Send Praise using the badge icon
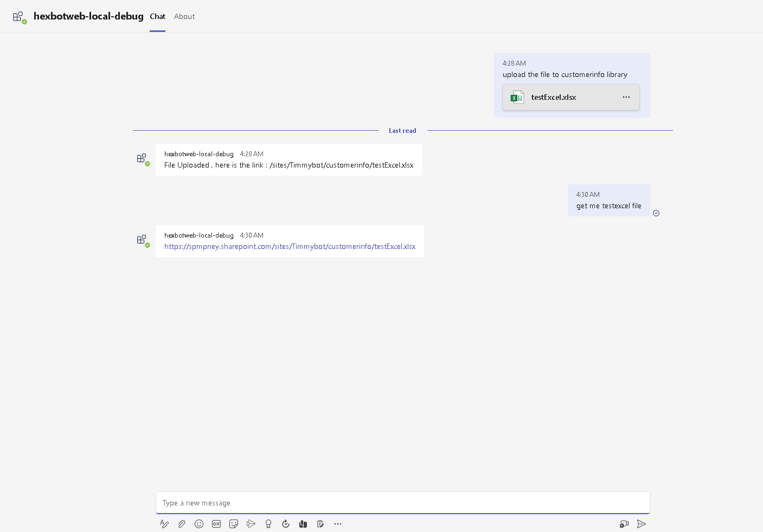The width and height of the screenshot is (763, 532). coord(268,524)
